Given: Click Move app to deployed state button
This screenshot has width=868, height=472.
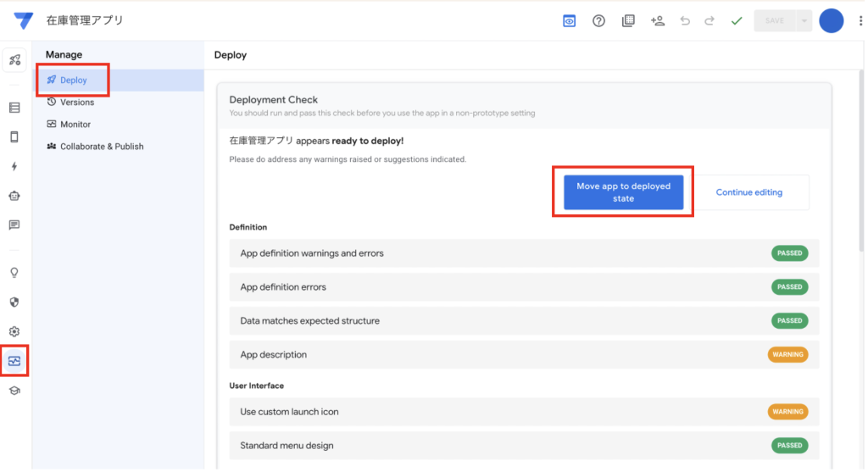Looking at the screenshot, I should 623,192.
